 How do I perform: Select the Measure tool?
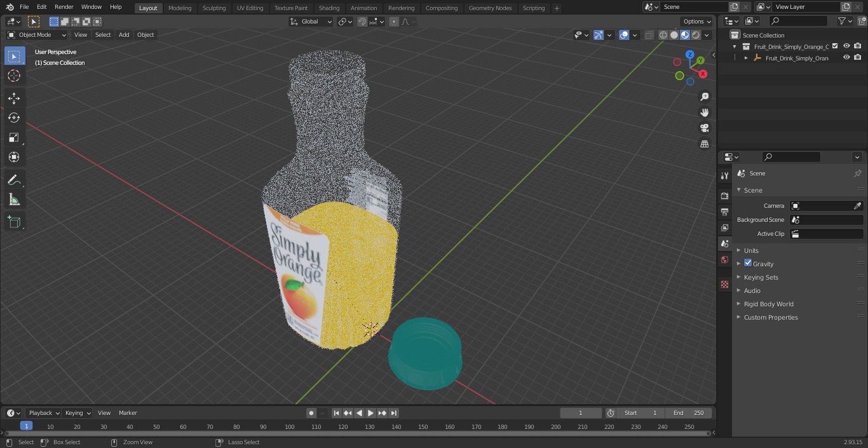click(14, 200)
